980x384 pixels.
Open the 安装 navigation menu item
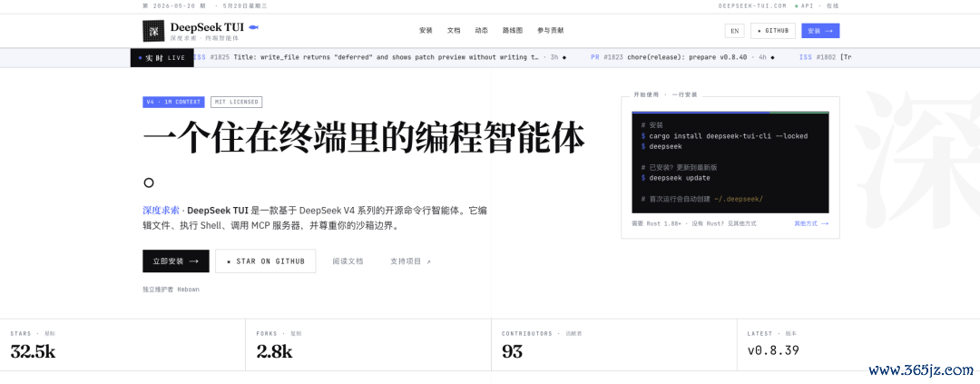pos(426,31)
